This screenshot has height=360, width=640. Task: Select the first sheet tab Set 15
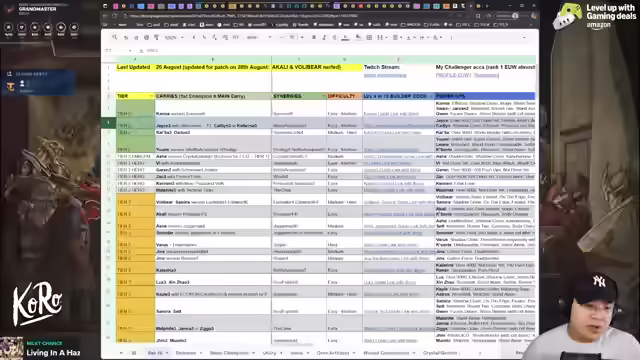pos(157,353)
